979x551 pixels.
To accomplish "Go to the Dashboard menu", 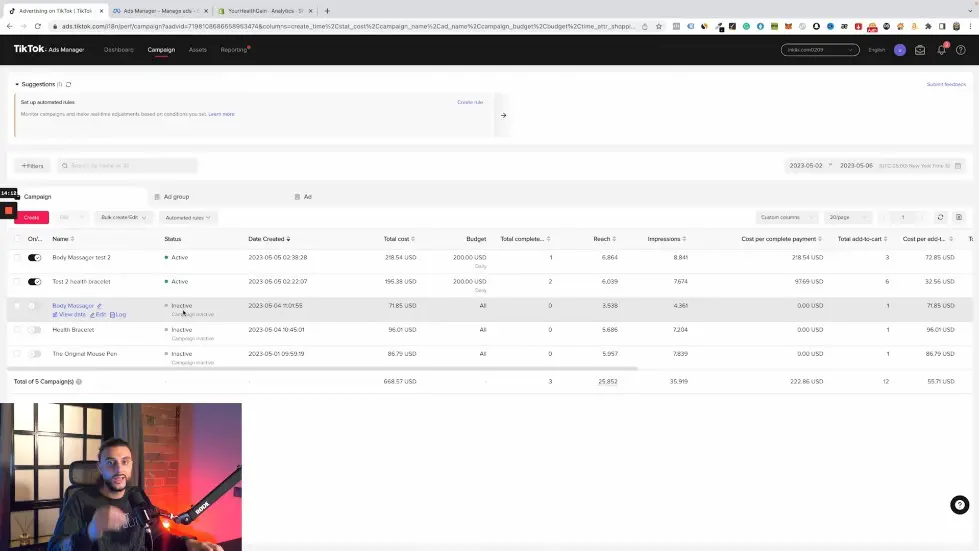I will point(119,50).
